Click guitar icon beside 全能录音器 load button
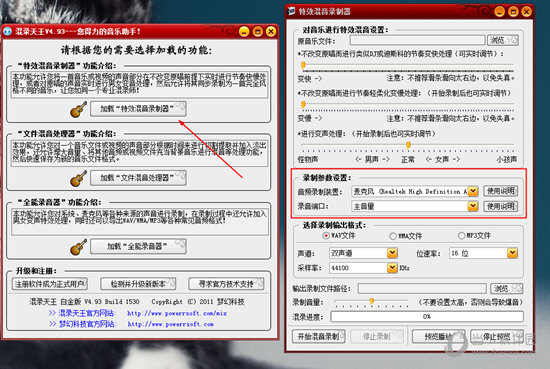 click(x=78, y=247)
